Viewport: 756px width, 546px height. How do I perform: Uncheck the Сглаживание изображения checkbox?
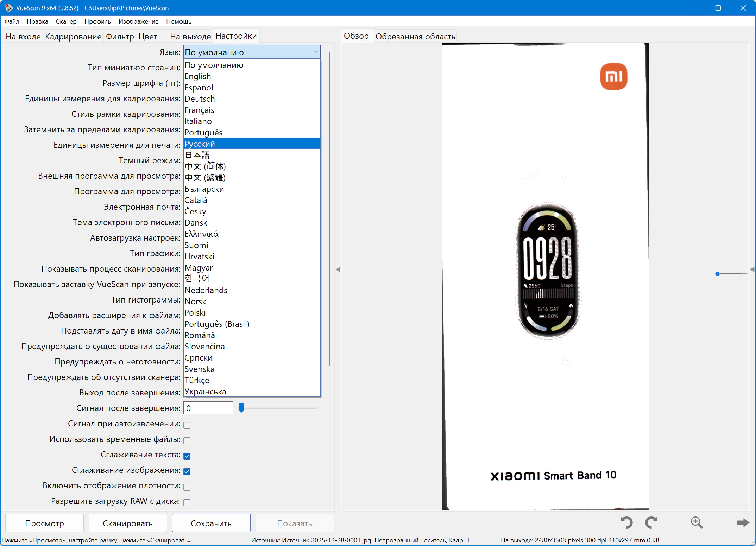(187, 471)
